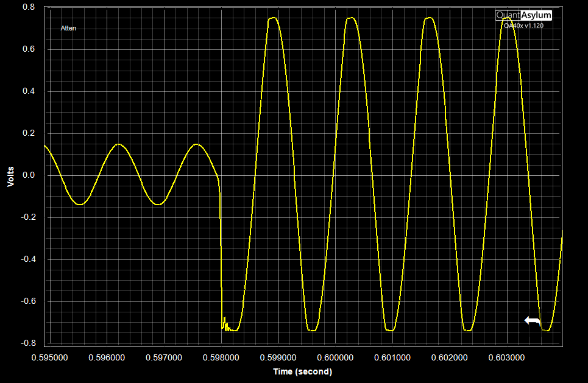Click the -0.4 volts axis label

coord(27,259)
